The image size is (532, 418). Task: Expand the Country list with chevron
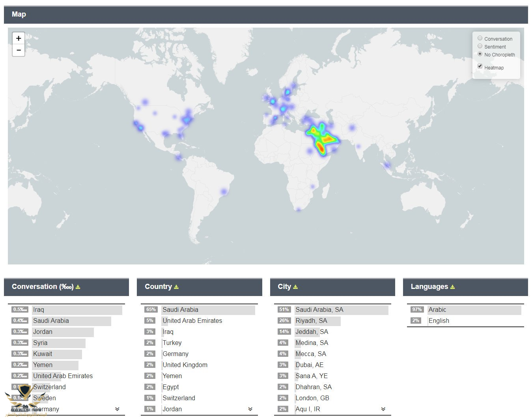pyautogui.click(x=250, y=409)
